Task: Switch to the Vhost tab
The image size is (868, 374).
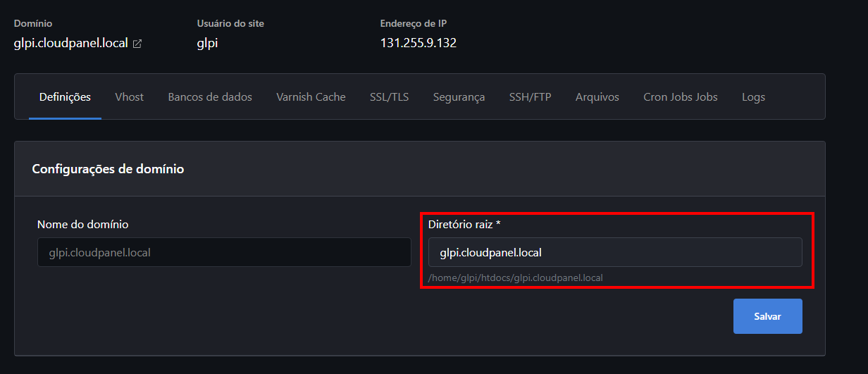Action: coord(129,97)
